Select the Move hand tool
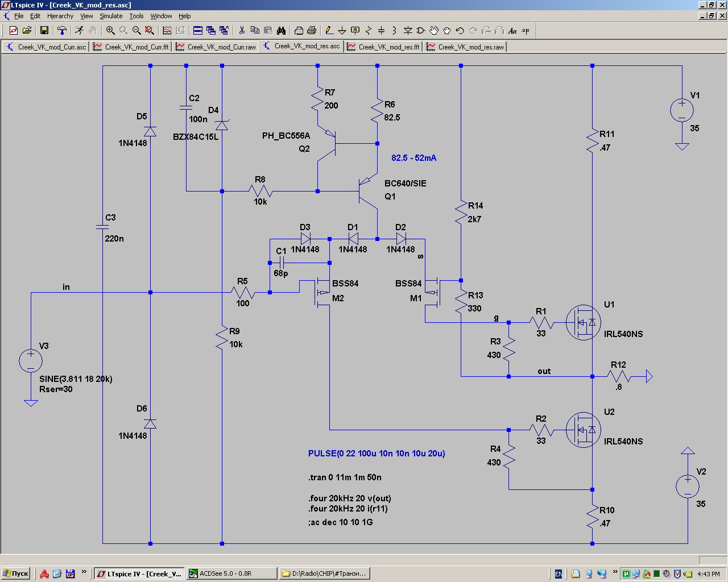728x582 pixels. pos(434,31)
